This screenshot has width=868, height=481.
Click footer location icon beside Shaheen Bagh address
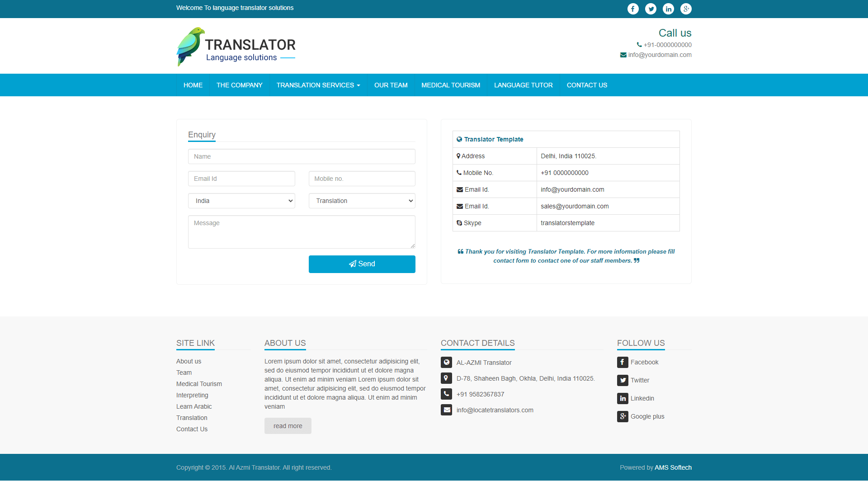[447, 378]
